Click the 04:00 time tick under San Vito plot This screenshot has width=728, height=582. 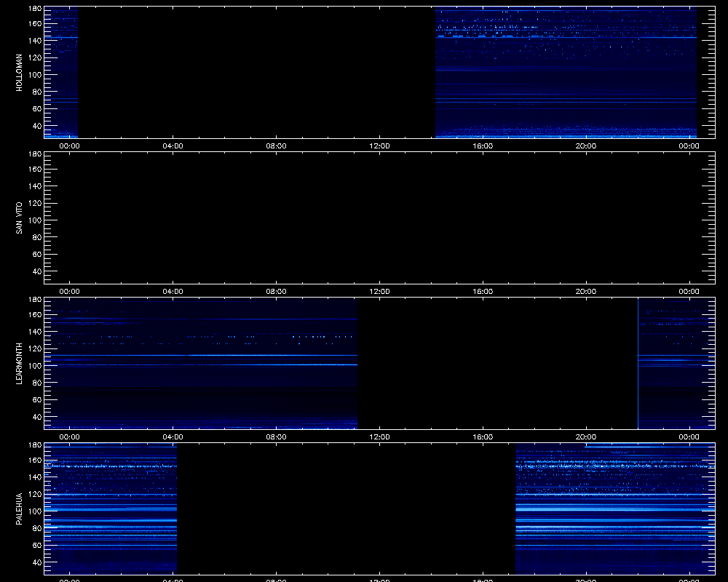173,292
